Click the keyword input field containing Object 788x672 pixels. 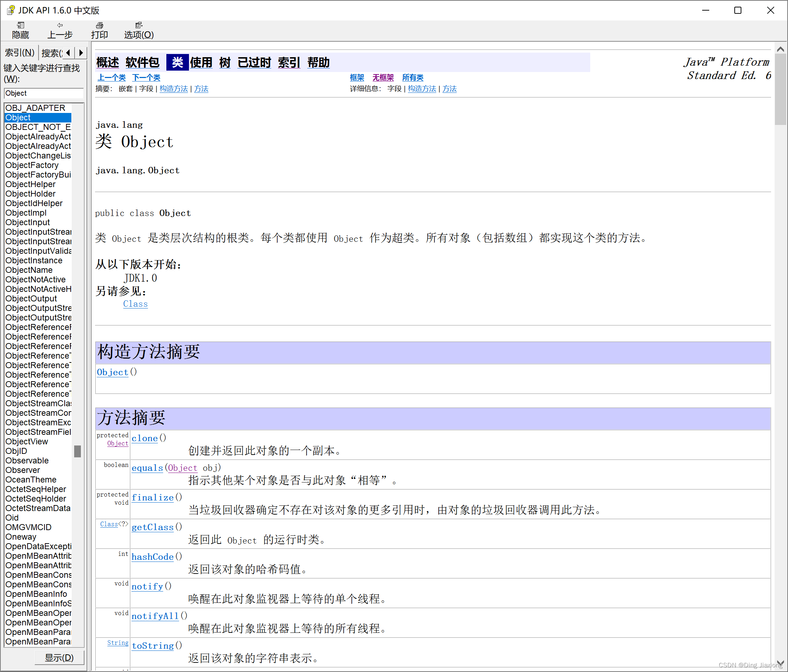tap(43, 93)
